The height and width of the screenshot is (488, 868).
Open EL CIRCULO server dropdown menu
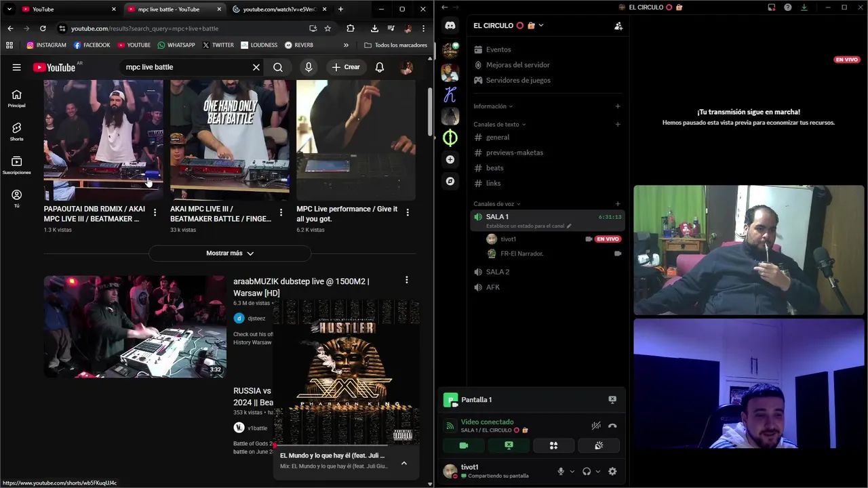pos(509,25)
